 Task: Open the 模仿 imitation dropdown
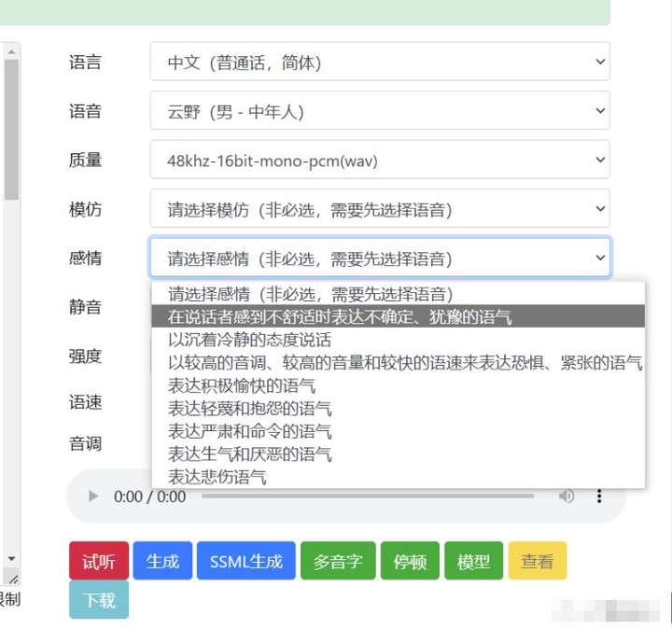(380, 209)
